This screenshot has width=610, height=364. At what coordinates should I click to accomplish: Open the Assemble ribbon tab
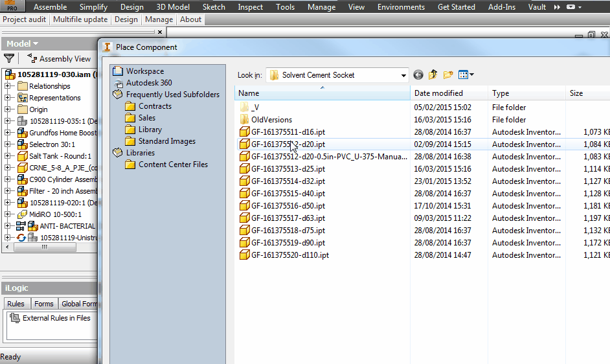(50, 7)
